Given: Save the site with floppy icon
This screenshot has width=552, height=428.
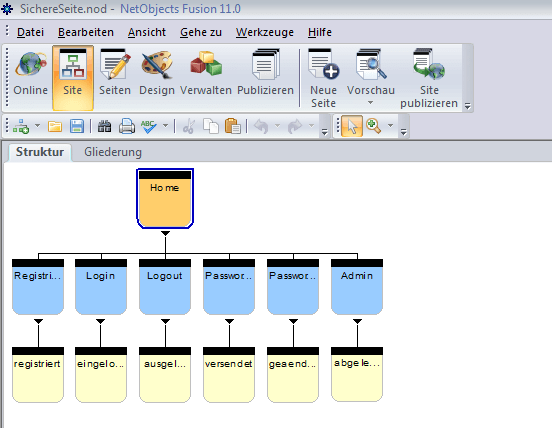Looking at the screenshot, I should pos(77,126).
